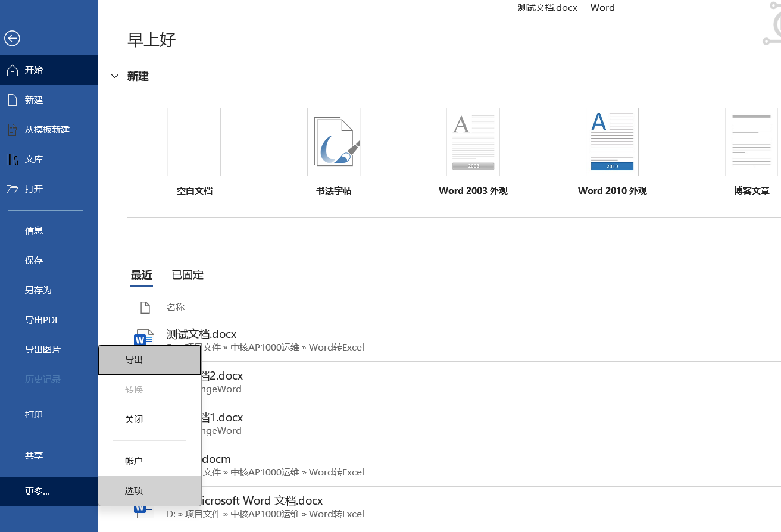The width and height of the screenshot is (781, 532).
Task: Open the recent file ending in 2.docx
Action: pyautogui.click(x=454, y=383)
